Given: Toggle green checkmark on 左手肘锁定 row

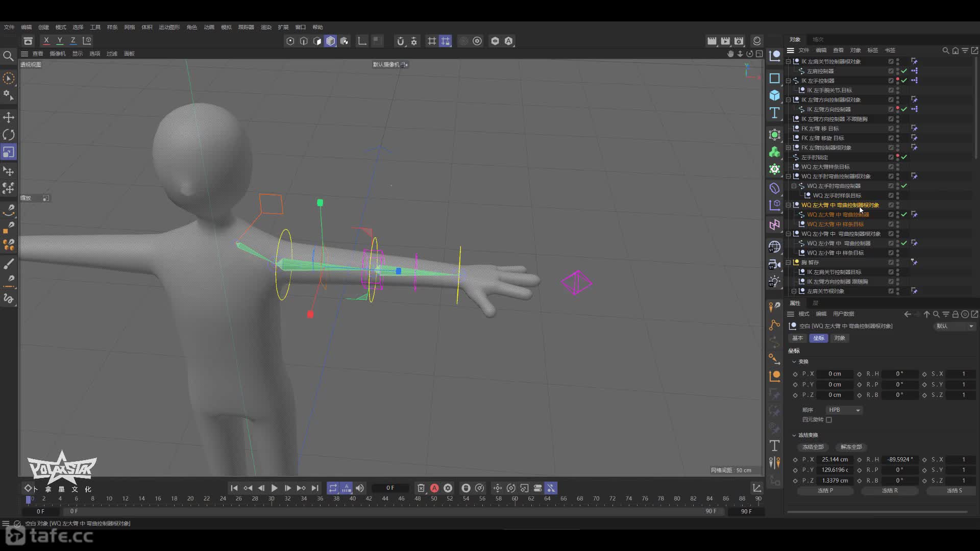Looking at the screenshot, I should 904,157.
